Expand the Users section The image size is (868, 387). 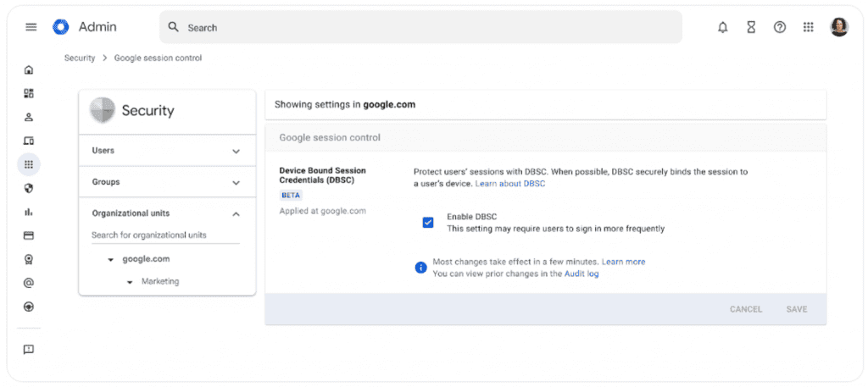pyautogui.click(x=167, y=151)
